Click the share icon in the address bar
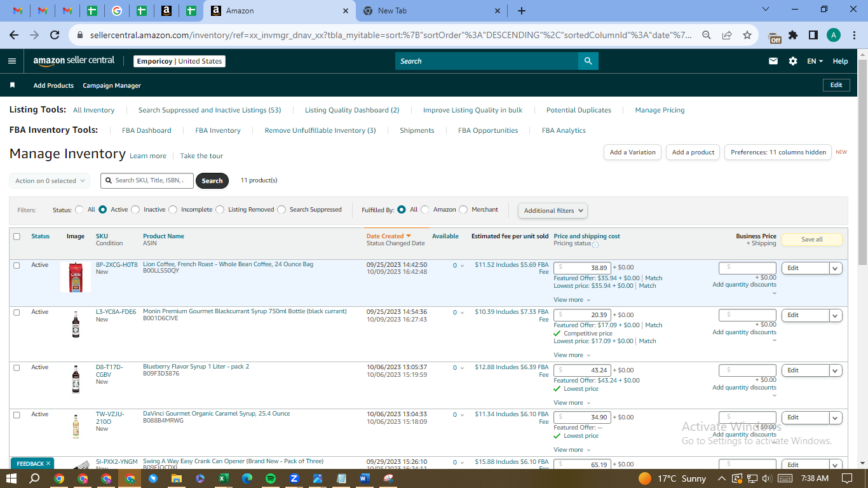 [x=727, y=36]
